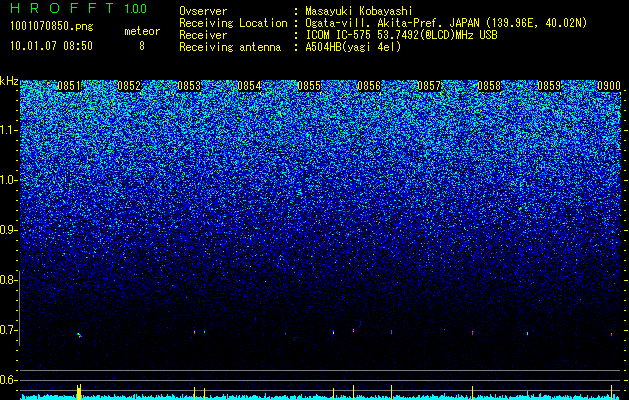Click the meteor echo spot below the 0900 label
Screen dimensions: 629x400
pyautogui.click(x=611, y=334)
